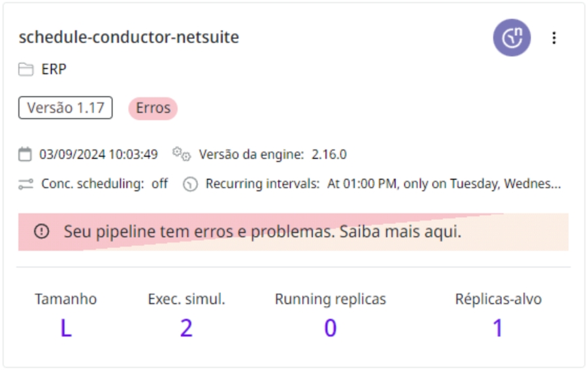This screenshot has width=588, height=370.
Task: Click the deployment timestamp 03/09/2024 10:03:49
Action: pyautogui.click(x=99, y=155)
